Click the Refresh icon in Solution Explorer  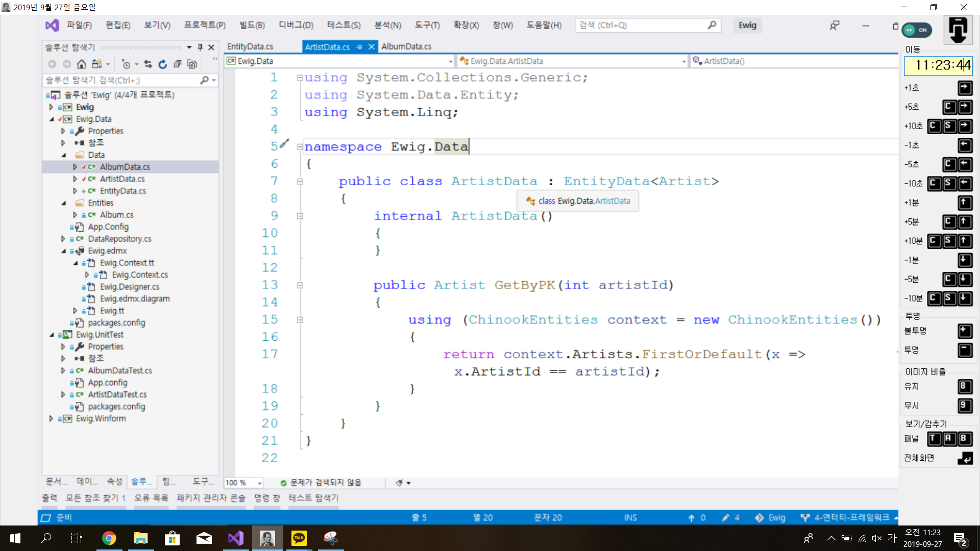(162, 64)
